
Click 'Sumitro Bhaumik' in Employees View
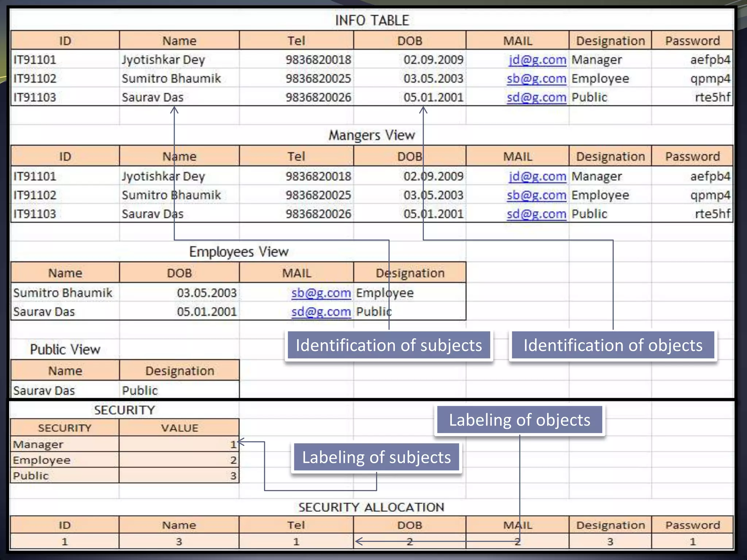tap(63, 293)
